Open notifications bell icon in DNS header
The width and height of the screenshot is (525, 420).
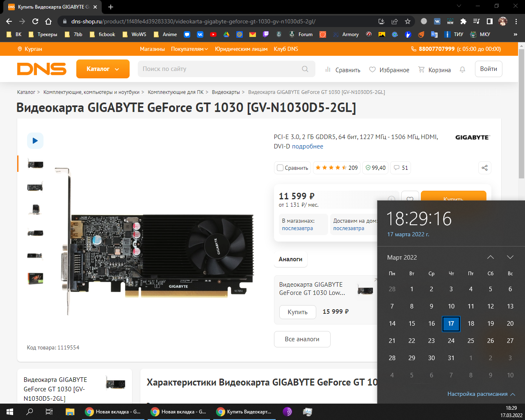pyautogui.click(x=463, y=70)
